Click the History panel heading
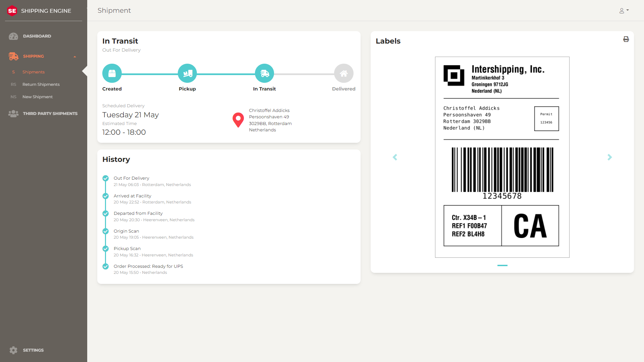The image size is (644, 362). point(116,160)
